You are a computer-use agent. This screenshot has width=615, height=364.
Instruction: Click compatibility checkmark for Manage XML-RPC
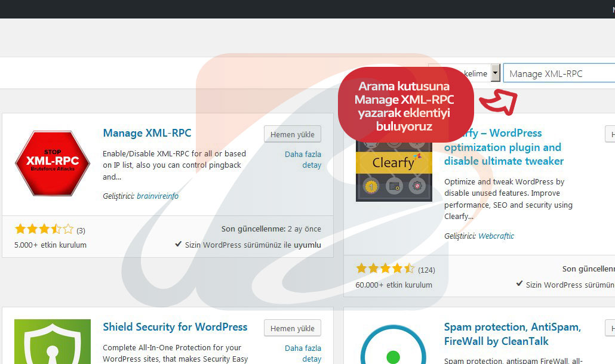[x=178, y=244]
